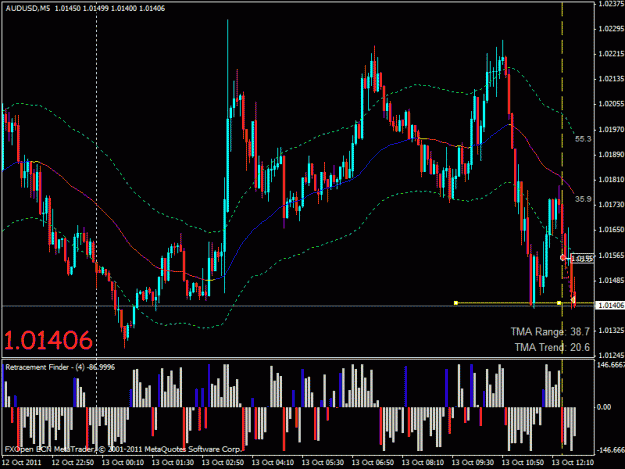Click the 1.02295 price axis label
Viewport: 625px width, 469px height.
point(611,29)
